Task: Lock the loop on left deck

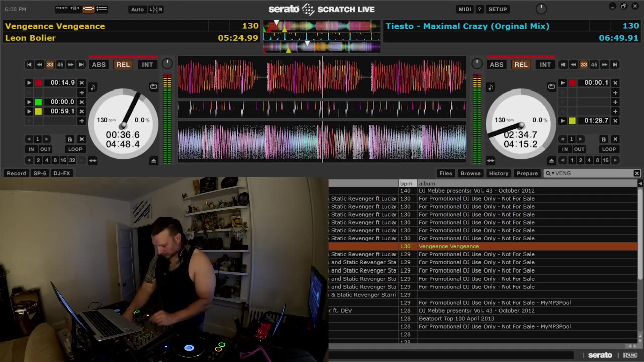Action: pos(70,139)
